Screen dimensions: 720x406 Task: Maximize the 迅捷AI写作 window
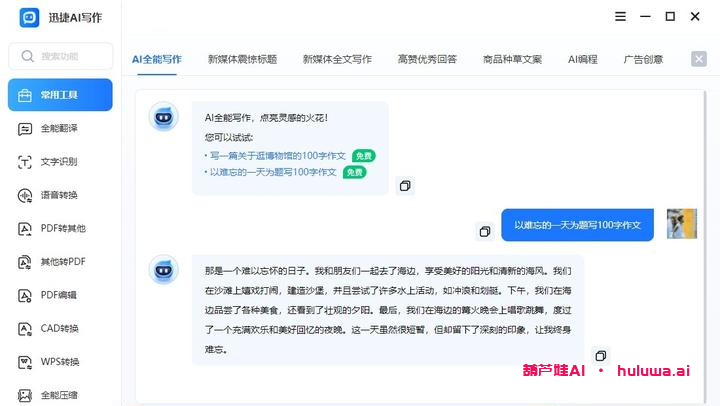tap(670, 17)
